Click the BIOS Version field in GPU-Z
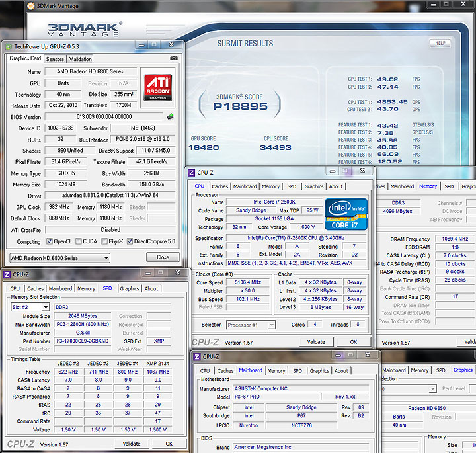The width and height of the screenshot is (476, 453). click(x=104, y=117)
